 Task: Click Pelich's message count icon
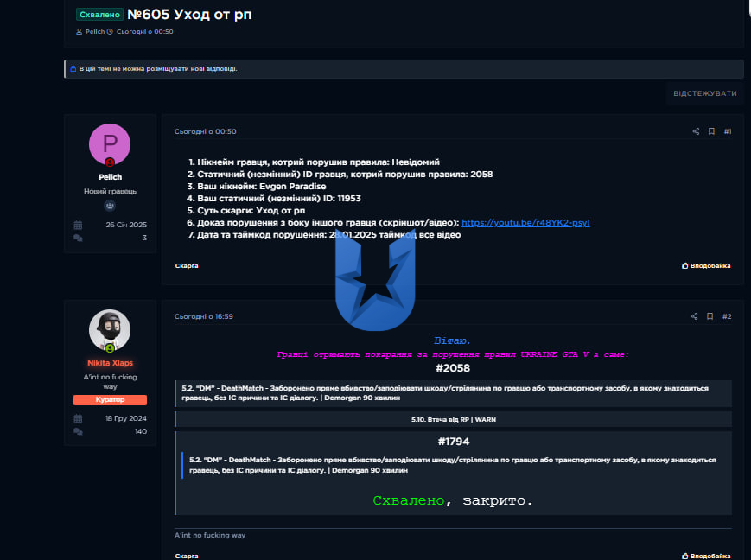pos(78,238)
